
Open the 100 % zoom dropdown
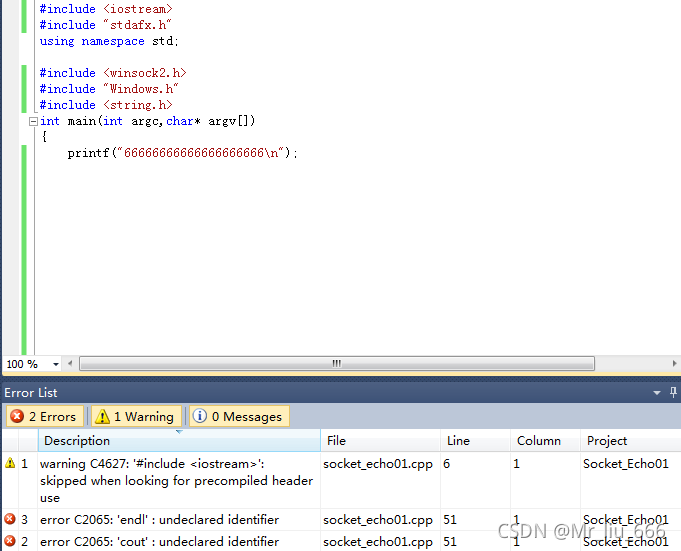(x=56, y=364)
